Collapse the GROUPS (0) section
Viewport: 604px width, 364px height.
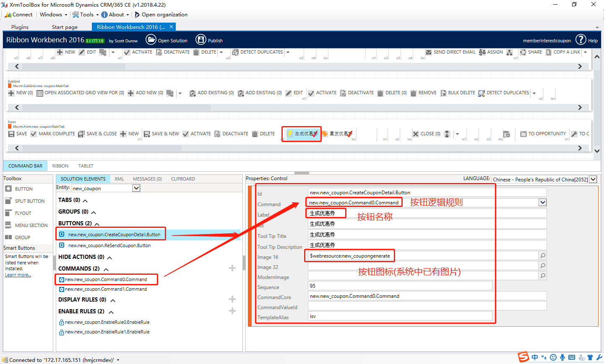[x=94, y=213]
